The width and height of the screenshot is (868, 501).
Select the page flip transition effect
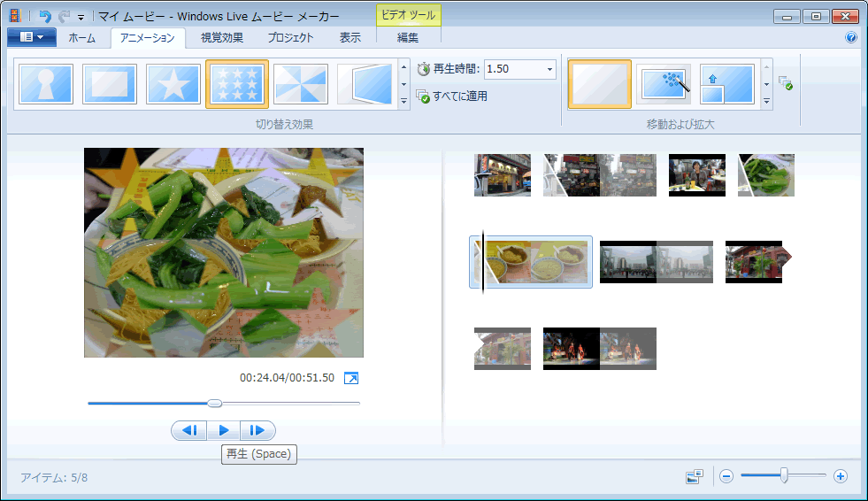coord(364,84)
